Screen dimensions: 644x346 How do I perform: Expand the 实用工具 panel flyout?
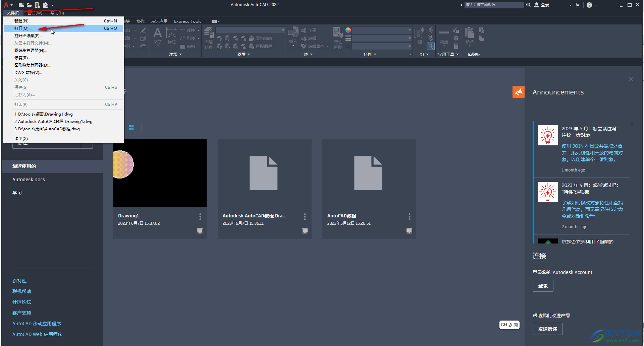coord(448,54)
